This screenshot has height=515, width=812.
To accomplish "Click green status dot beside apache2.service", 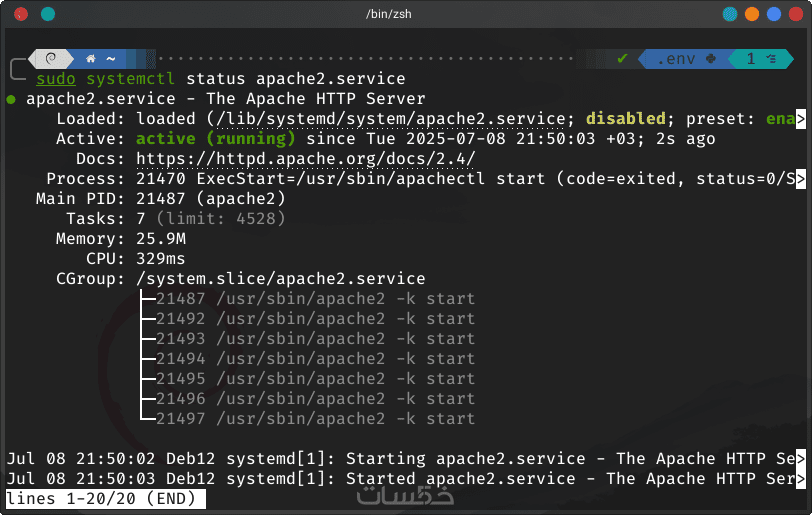I will tap(11, 99).
